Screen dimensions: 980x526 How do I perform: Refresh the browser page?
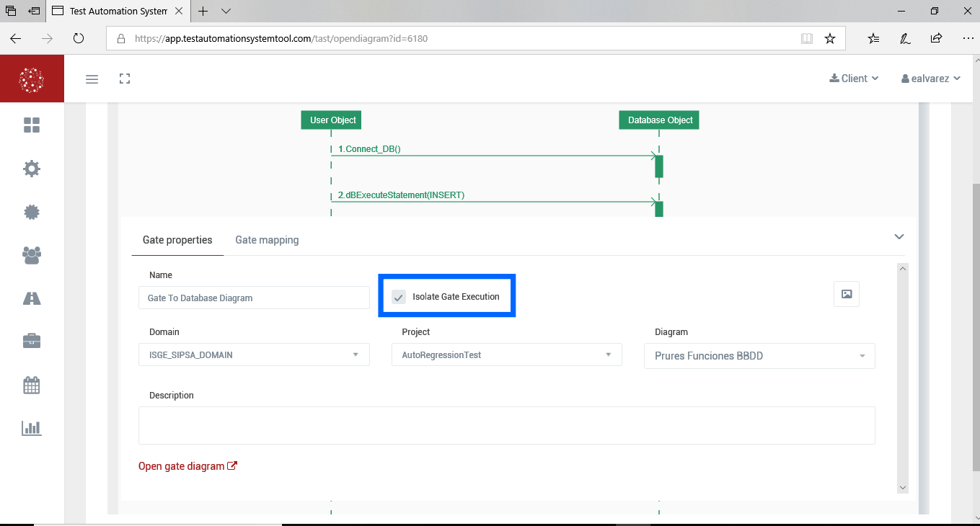[79, 38]
